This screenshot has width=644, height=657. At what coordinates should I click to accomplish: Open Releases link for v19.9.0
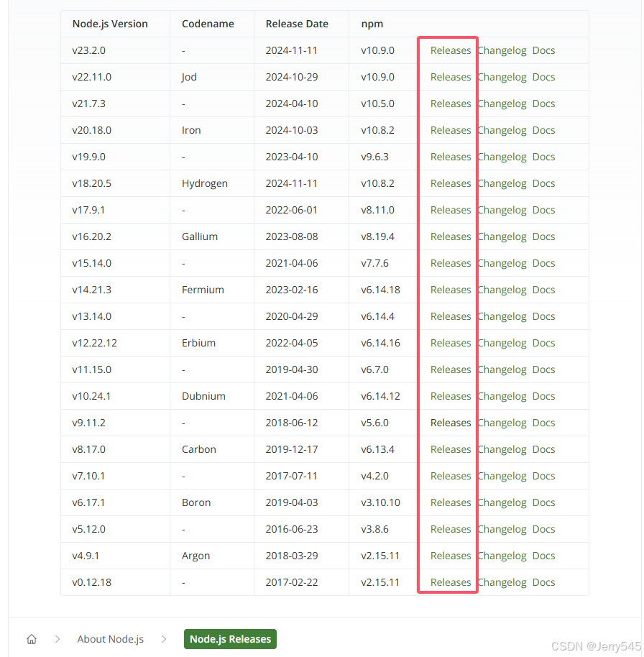tap(451, 157)
